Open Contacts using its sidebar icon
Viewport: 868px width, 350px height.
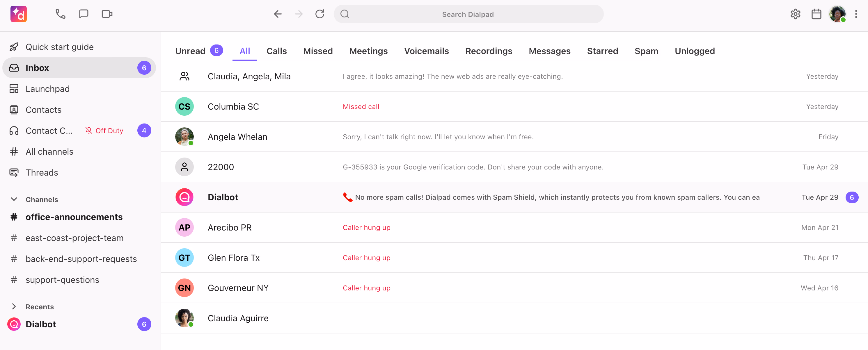[x=14, y=109]
